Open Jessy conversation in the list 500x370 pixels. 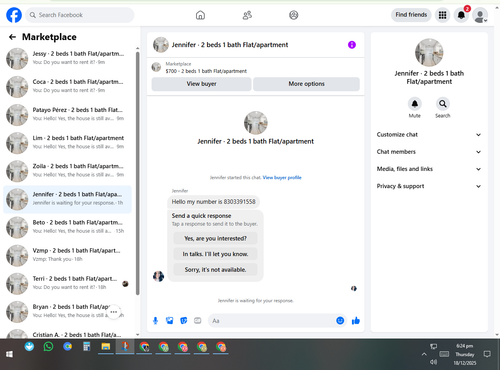pos(67,58)
